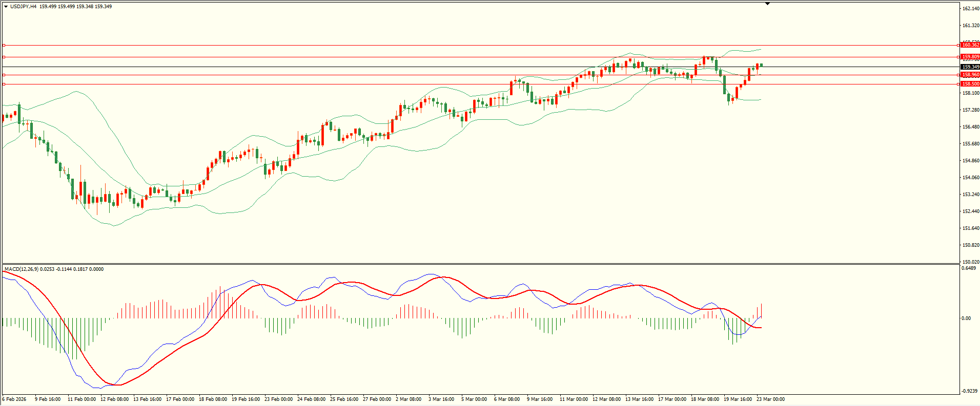Click the USDJPY,H4 chart title text

point(23,7)
